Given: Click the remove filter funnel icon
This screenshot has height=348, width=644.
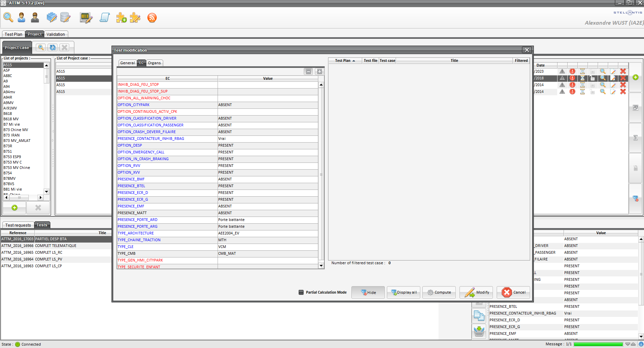Looking at the screenshot, I should (x=635, y=199).
